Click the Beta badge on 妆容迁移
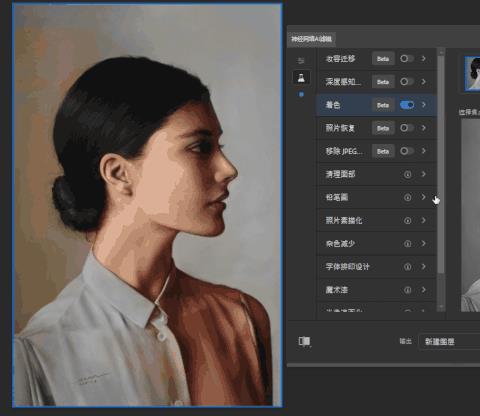Screen dimensions: 480x416 383,59
